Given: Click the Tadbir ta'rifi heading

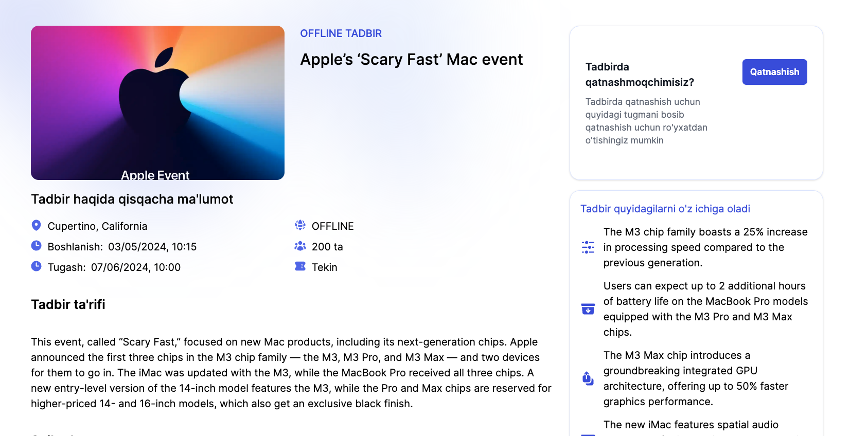Looking at the screenshot, I should [68, 304].
